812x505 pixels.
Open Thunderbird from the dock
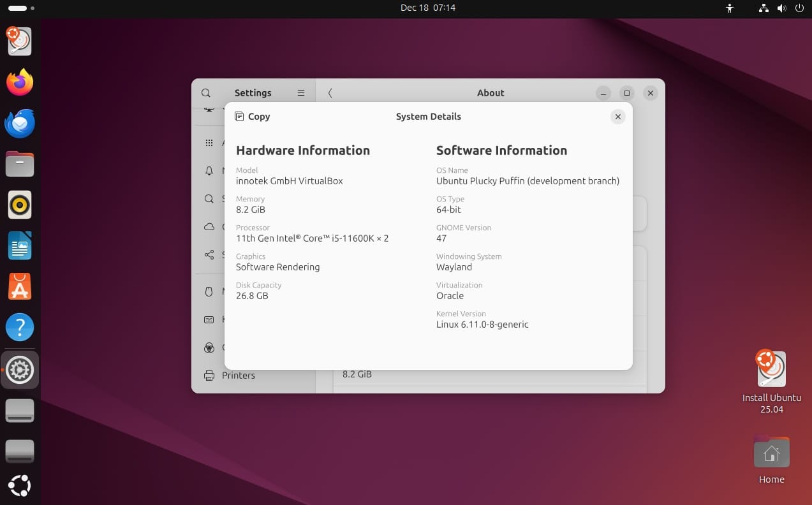pos(19,123)
